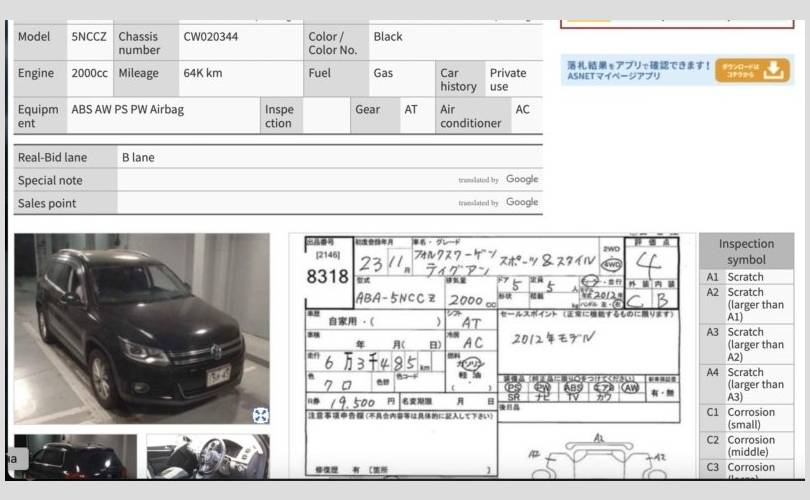This screenshot has height=500, width=810.
Task: Select the C1 Corrosion (small) row
Action: [x=746, y=419]
